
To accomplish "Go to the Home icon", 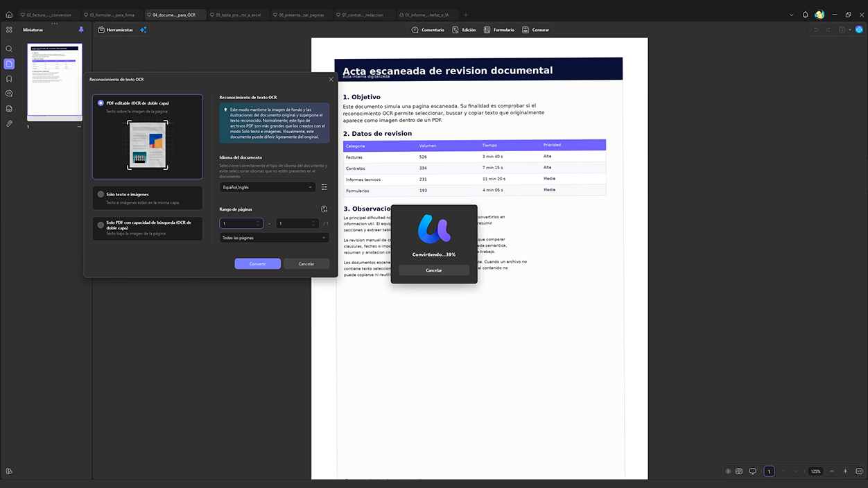I will pos(9,15).
